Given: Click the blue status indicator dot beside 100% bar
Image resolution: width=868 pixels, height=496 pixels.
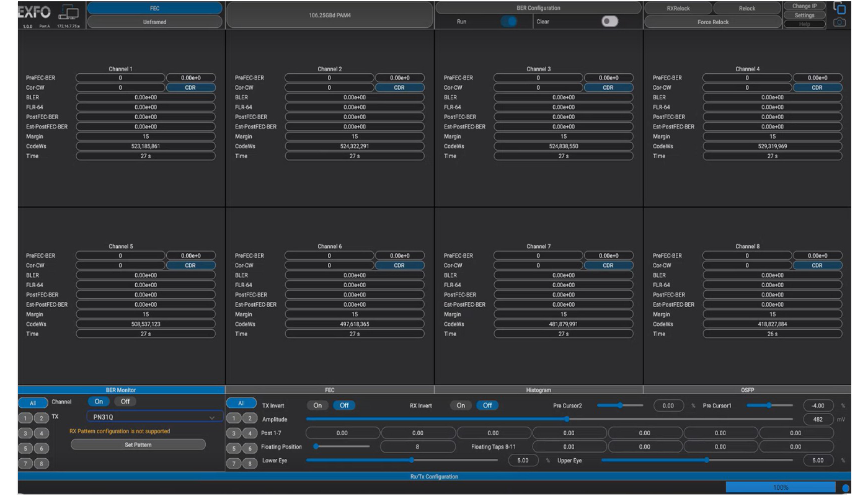Looking at the screenshot, I should click(846, 488).
